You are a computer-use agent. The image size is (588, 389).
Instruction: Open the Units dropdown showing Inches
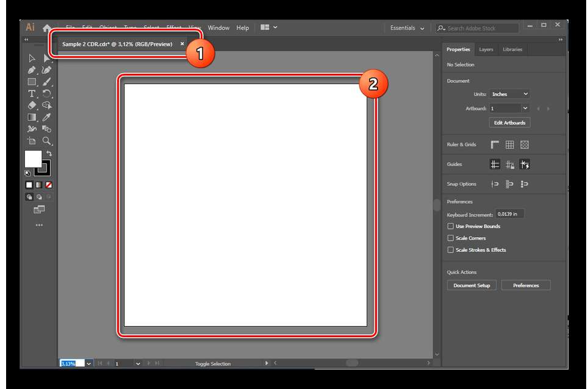509,94
